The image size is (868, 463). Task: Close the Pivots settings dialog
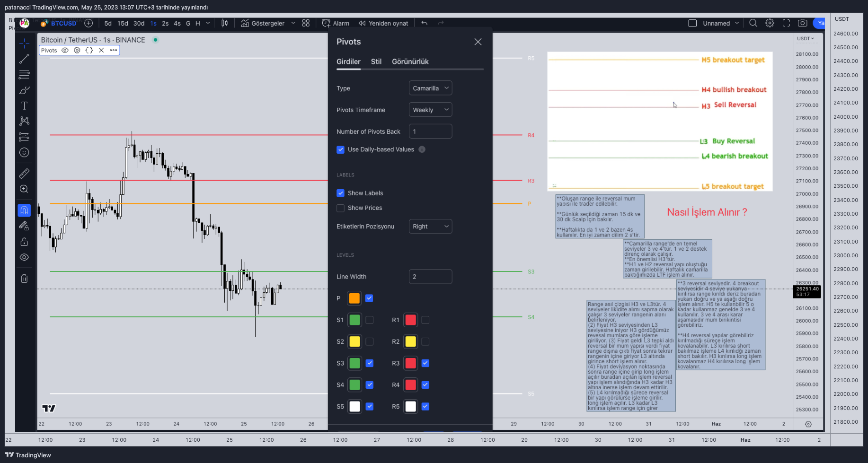(478, 42)
